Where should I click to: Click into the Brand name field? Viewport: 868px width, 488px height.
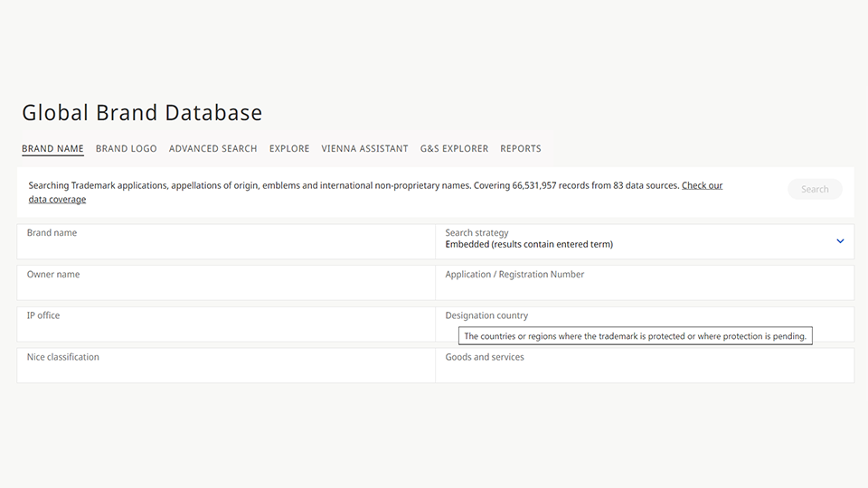(226, 242)
